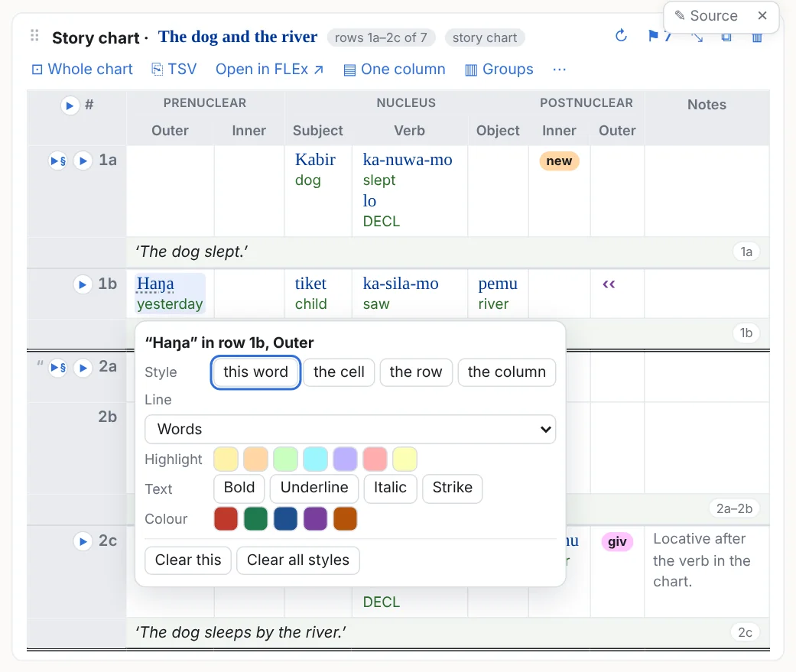Play row 2a audio
Screen dimensions: 796x672
tap(83, 368)
